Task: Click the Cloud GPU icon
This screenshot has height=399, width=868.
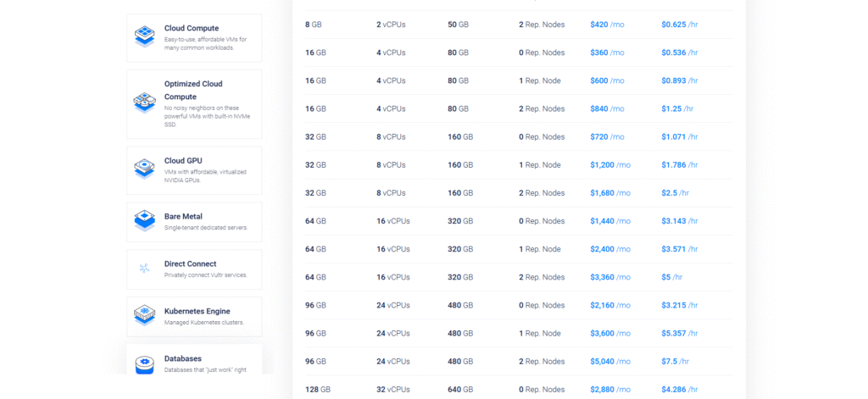Action: (x=144, y=169)
